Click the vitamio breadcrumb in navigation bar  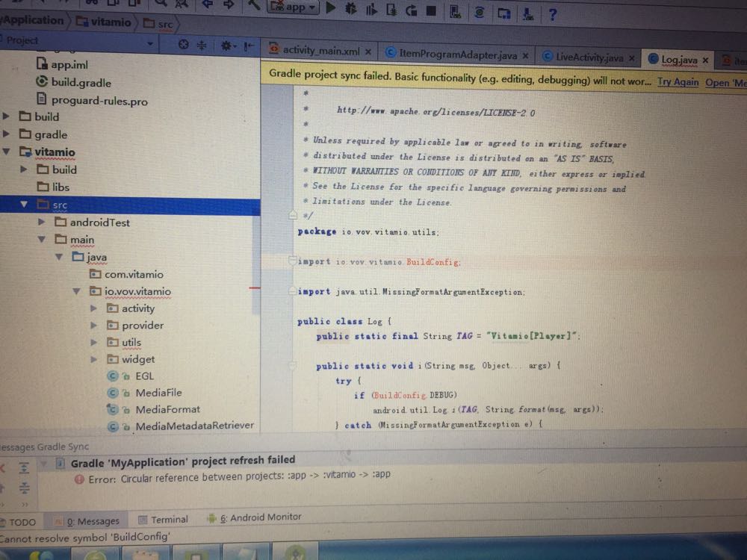pyautogui.click(x=104, y=22)
